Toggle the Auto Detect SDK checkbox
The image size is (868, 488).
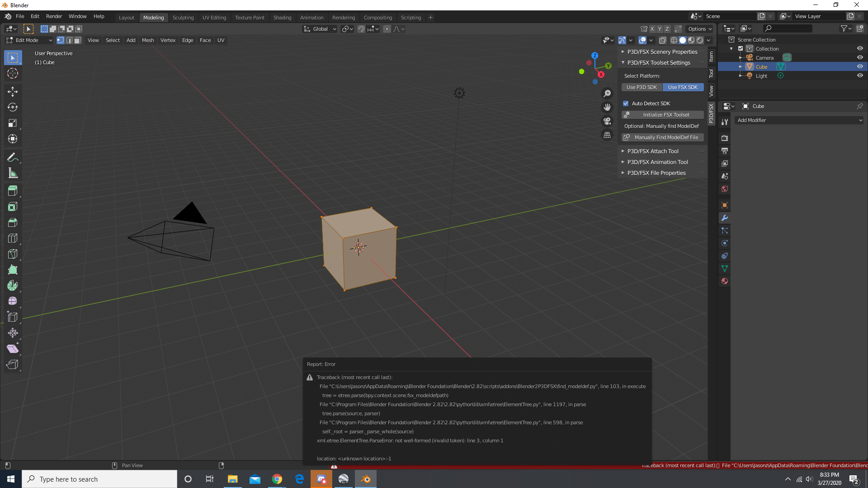pyautogui.click(x=626, y=103)
